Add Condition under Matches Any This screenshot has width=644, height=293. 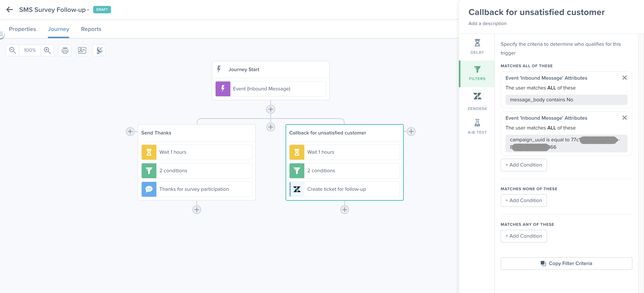[x=523, y=236]
